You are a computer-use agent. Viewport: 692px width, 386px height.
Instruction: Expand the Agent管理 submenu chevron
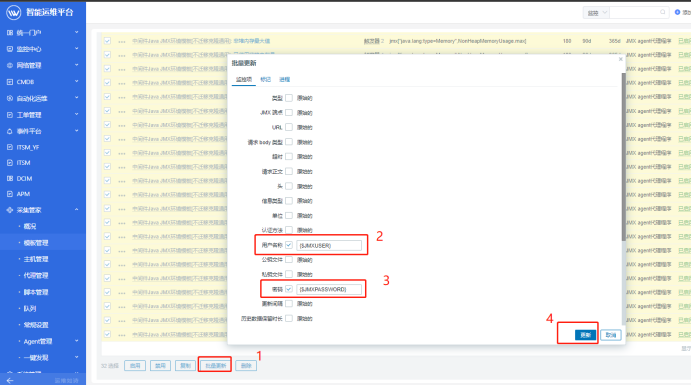(x=77, y=341)
